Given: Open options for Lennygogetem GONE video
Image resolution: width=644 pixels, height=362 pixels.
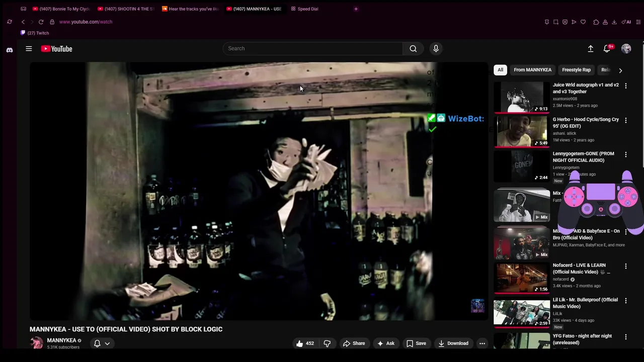Looking at the screenshot, I should tap(625, 155).
